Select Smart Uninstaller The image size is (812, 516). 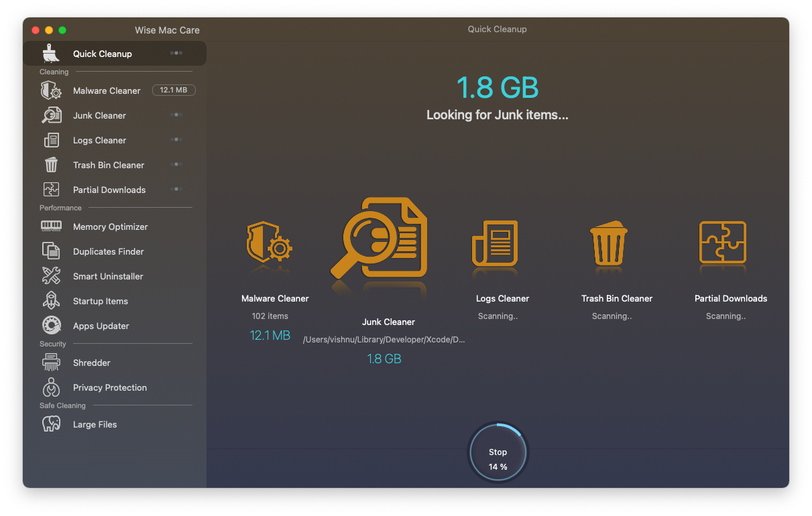115,276
